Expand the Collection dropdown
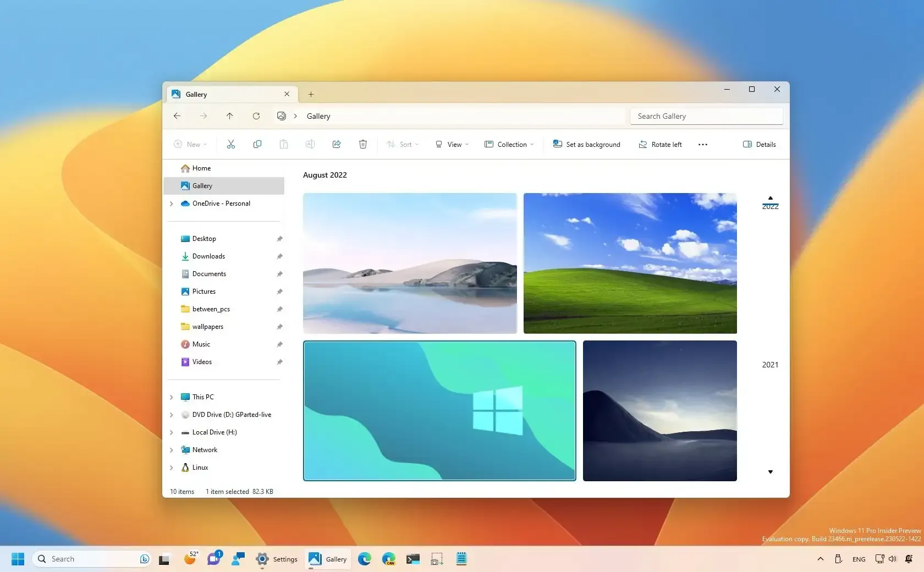Image resolution: width=924 pixels, height=572 pixels. pos(508,144)
